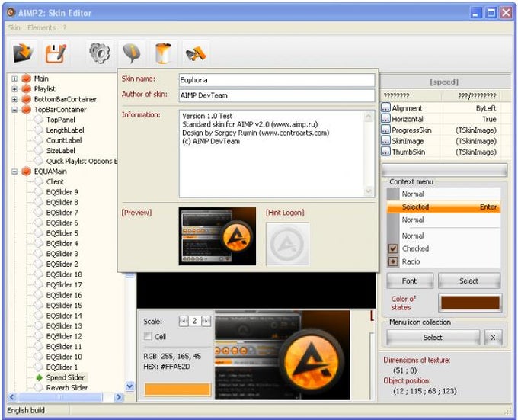Click the ellipsis icon beside SkinImage property
The width and height of the screenshot is (518, 420).
tap(385, 141)
